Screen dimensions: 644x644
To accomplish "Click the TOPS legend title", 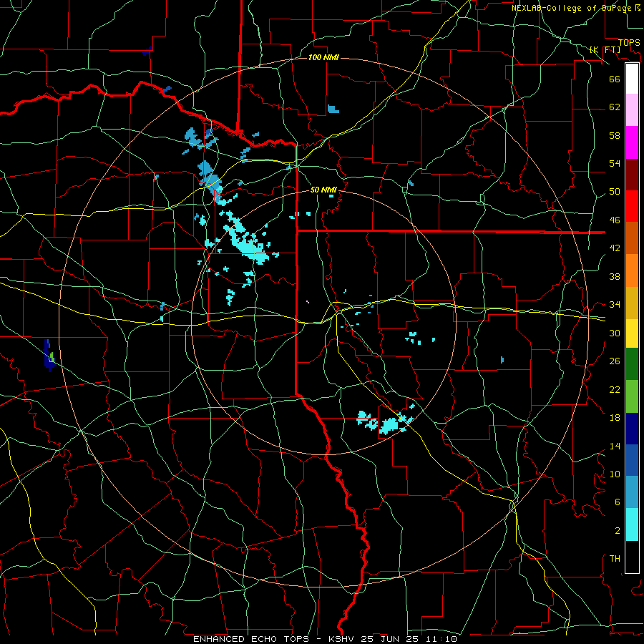I will tap(629, 43).
